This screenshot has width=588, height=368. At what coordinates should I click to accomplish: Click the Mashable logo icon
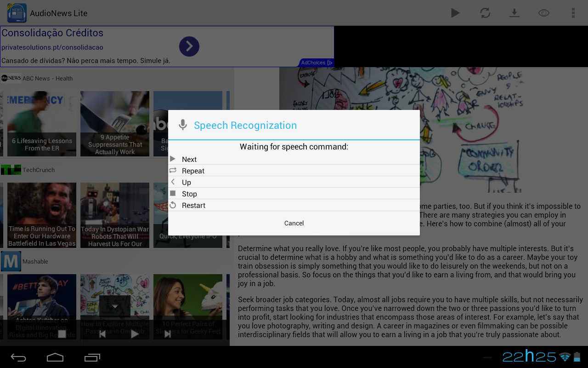11,261
